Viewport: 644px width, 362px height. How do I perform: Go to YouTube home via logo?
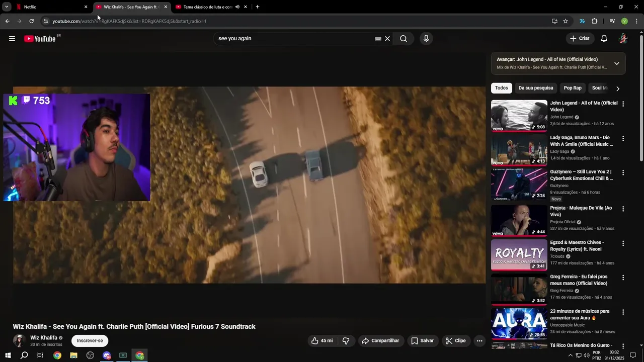pos(40,39)
